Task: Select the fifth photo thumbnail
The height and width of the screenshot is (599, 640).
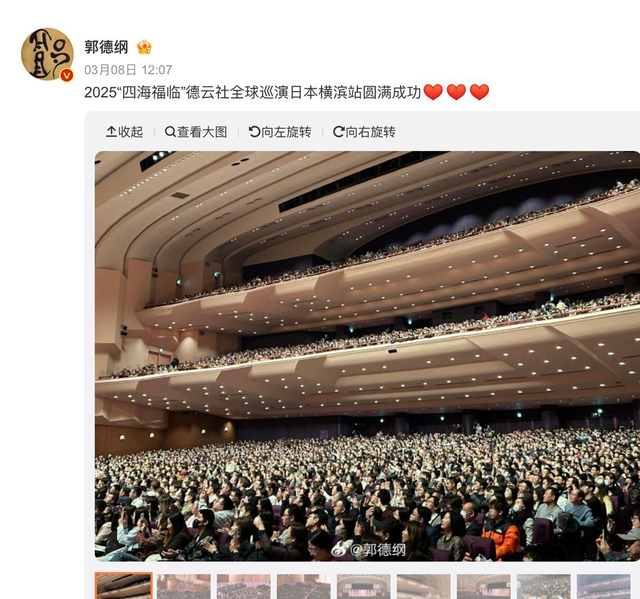Action: tap(364, 586)
